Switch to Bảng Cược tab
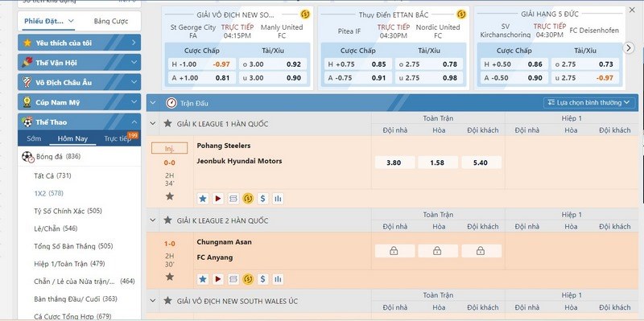 pos(111,22)
